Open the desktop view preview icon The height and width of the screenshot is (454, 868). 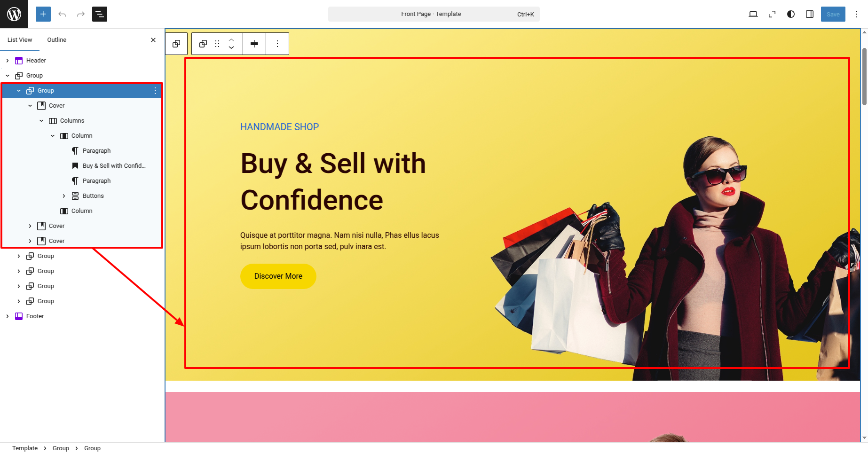[753, 14]
